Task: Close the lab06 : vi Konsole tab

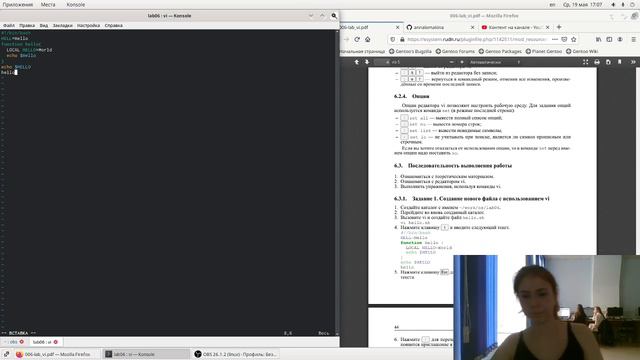Action: coord(56,342)
